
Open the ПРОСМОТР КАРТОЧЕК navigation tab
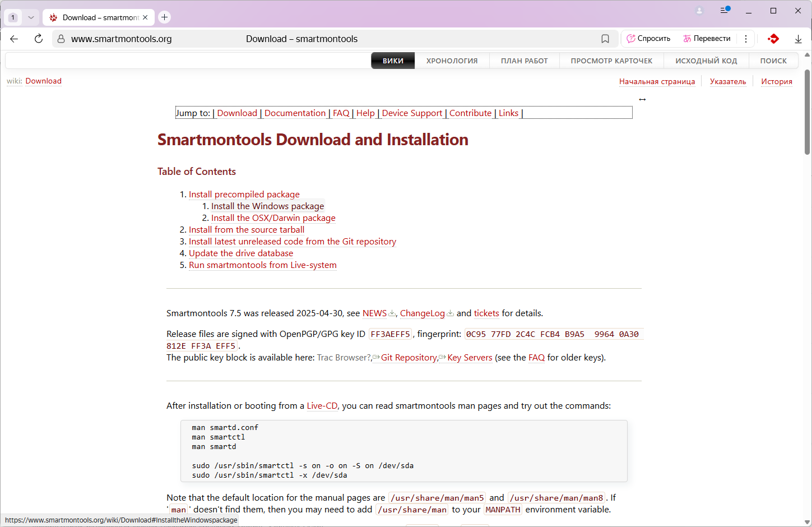click(x=611, y=61)
